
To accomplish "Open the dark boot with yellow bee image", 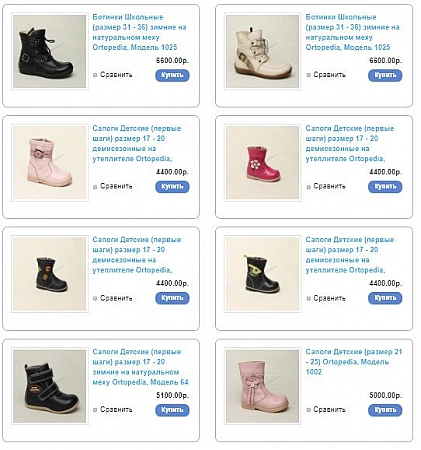I will point(263,274).
